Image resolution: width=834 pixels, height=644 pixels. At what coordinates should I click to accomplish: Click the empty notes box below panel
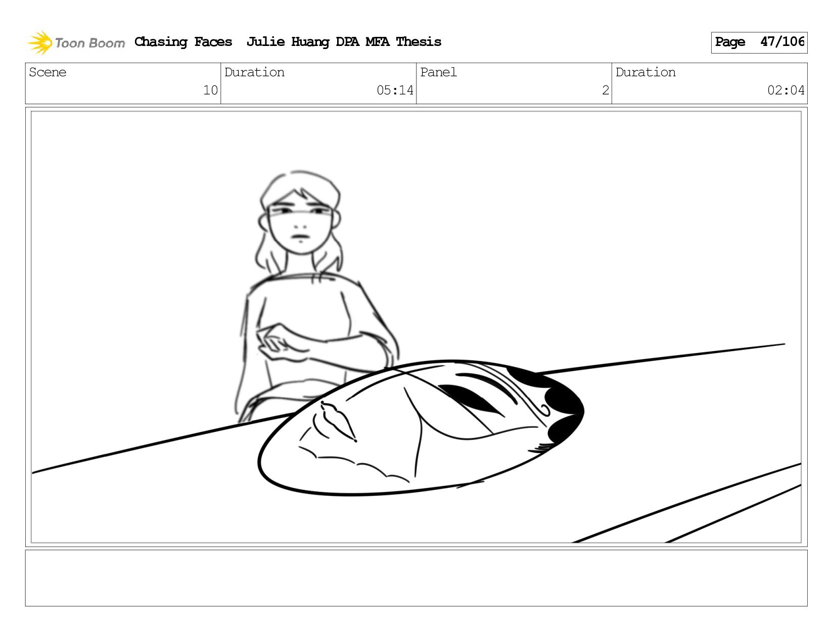click(x=416, y=578)
